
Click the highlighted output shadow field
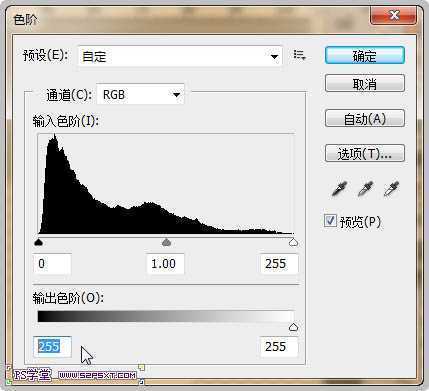point(52,347)
